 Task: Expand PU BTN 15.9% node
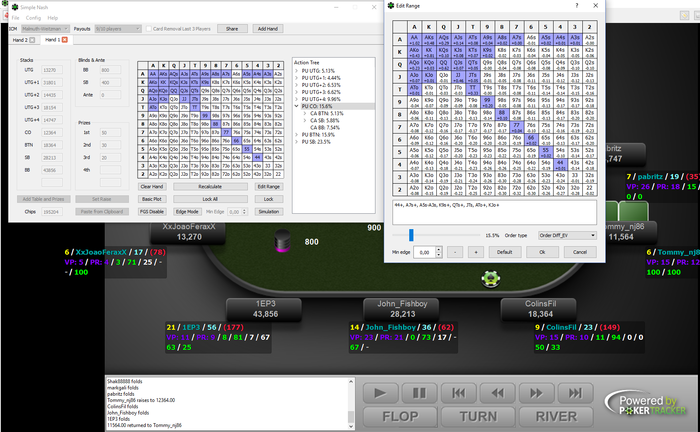tap(296, 135)
